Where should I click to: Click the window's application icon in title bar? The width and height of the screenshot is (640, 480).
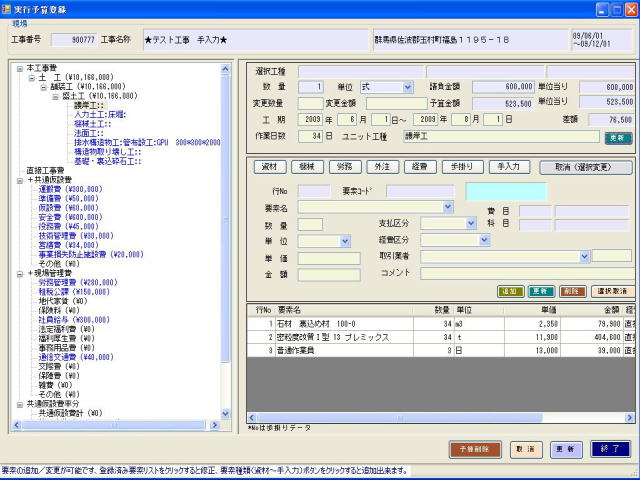[6, 8]
